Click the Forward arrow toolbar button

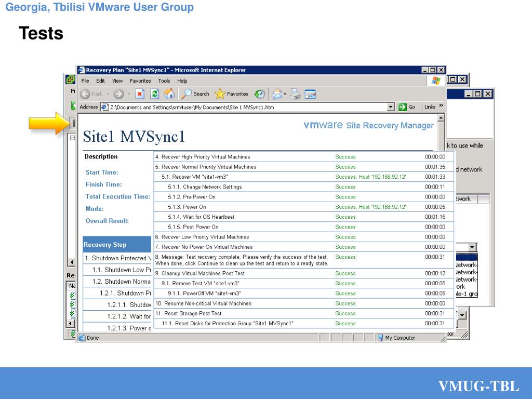(x=118, y=94)
